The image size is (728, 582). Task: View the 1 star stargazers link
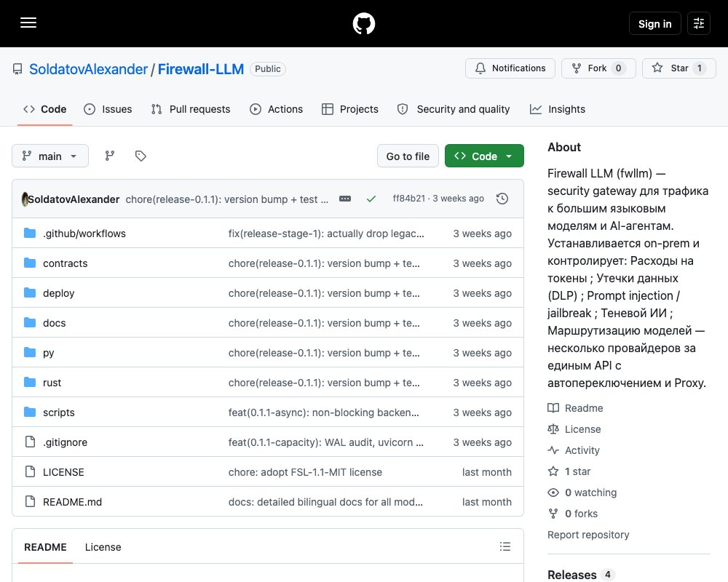coord(569,471)
